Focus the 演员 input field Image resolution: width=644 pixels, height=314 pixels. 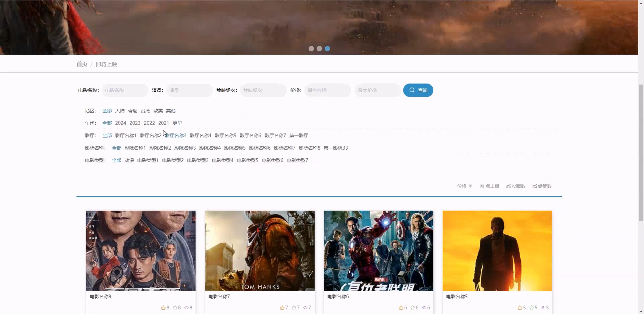190,90
